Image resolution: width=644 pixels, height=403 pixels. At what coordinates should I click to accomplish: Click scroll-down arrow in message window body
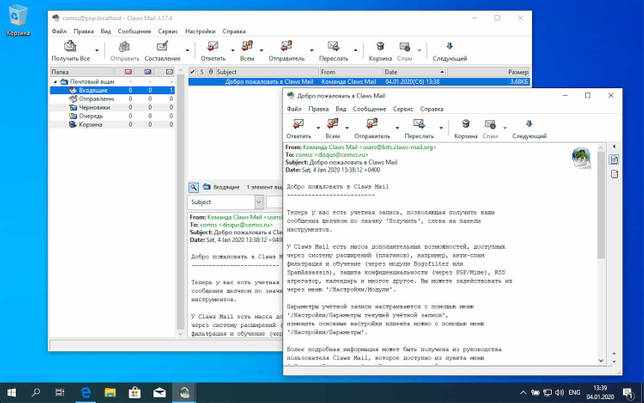[x=601, y=360]
